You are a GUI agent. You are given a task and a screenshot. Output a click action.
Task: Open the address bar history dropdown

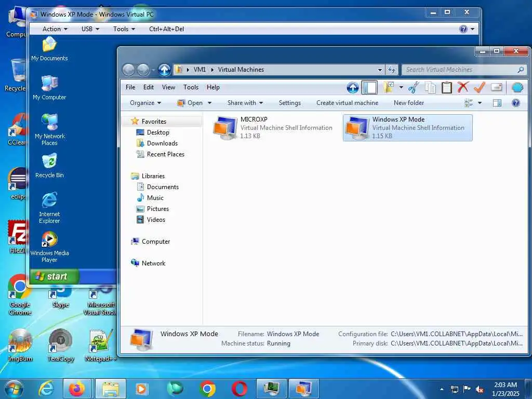(x=380, y=70)
